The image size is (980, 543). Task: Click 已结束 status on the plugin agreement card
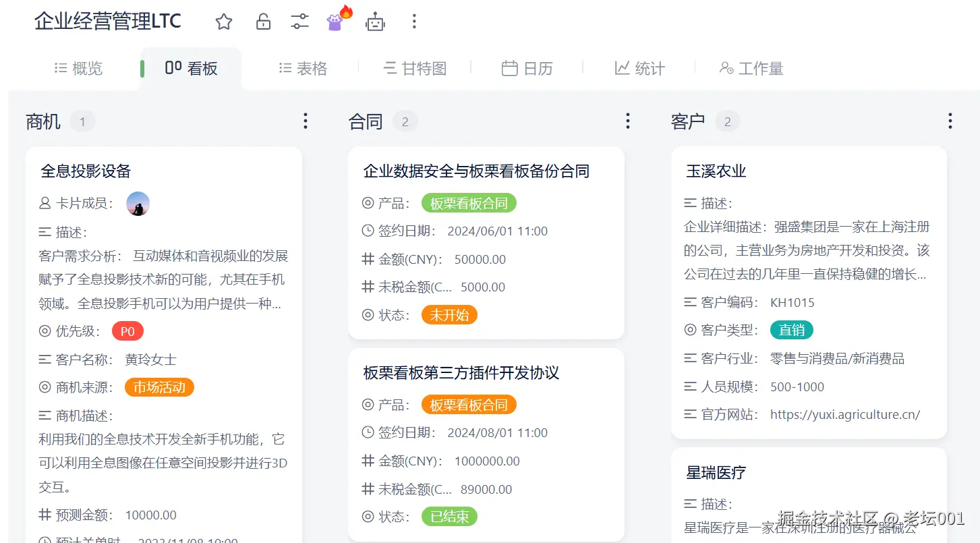click(x=449, y=516)
